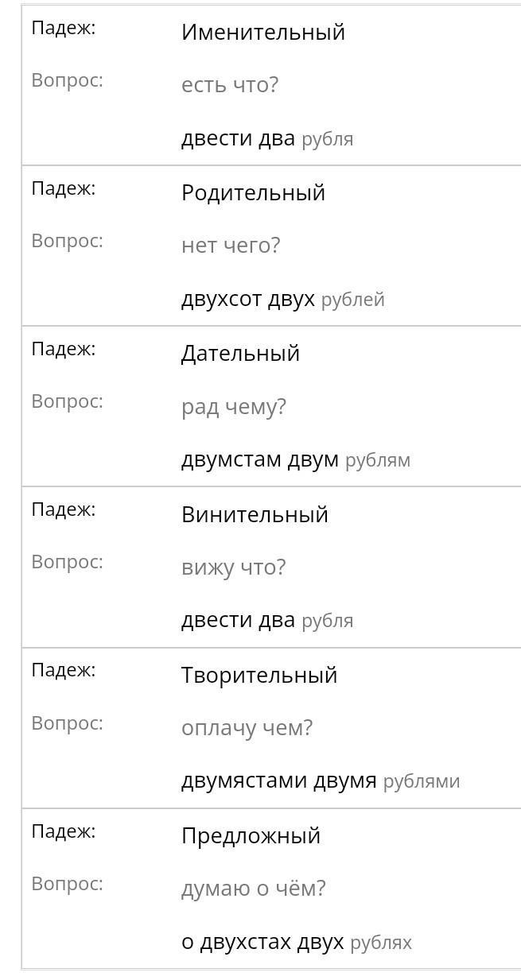
Task: Click the question нет чего?
Action: [x=231, y=246]
